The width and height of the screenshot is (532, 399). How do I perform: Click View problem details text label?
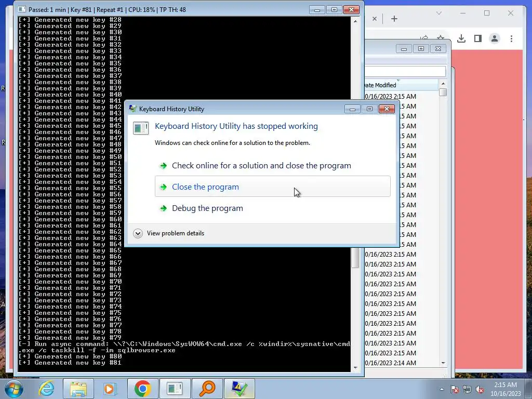point(176,233)
